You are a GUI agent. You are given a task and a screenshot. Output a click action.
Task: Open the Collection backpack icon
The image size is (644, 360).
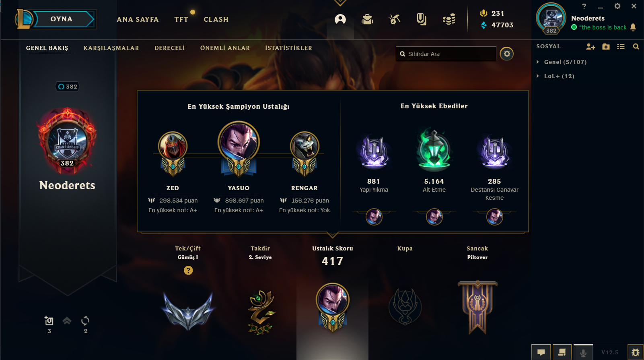(x=367, y=19)
